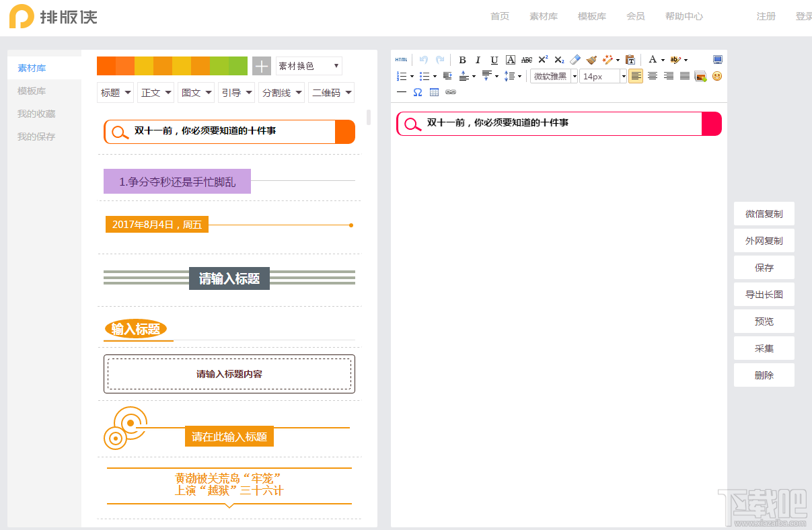Click paste as plain text icon
The image size is (812, 530).
tap(630, 60)
